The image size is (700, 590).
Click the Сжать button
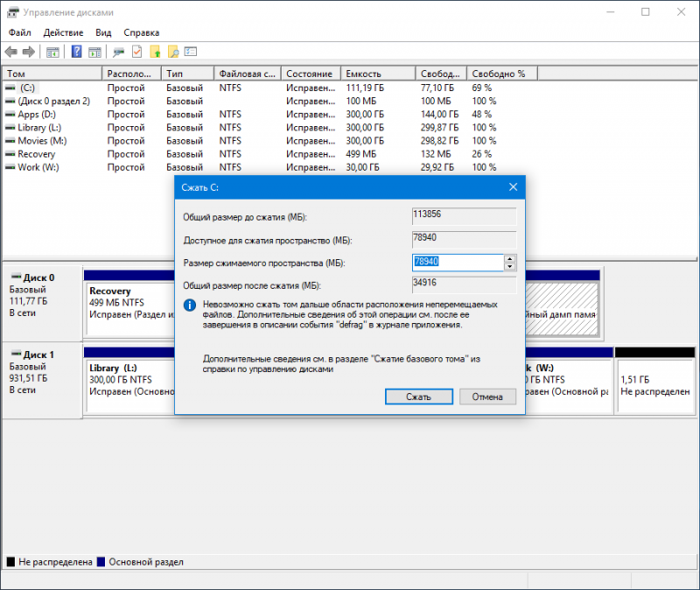[x=419, y=397]
